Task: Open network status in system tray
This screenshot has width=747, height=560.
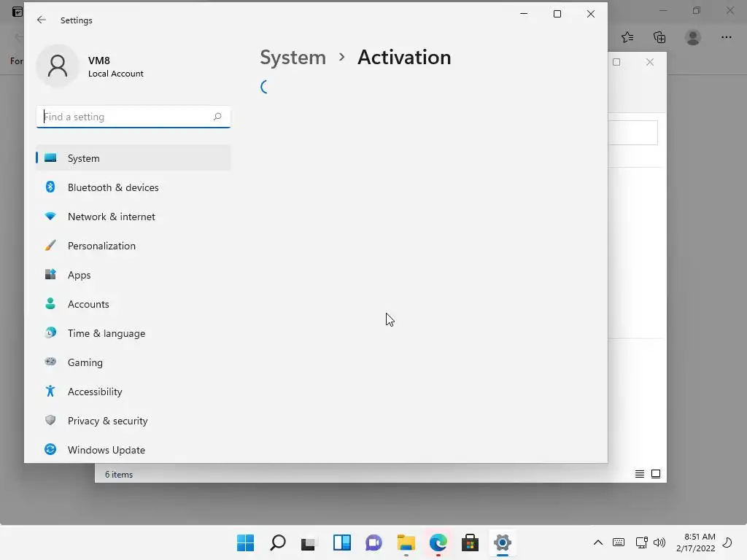Action: (641, 542)
